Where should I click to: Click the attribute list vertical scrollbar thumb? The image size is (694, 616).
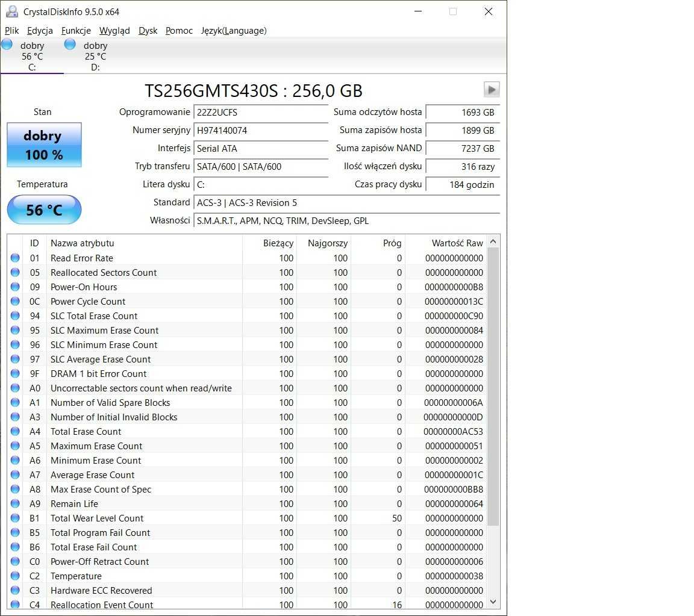pos(493,387)
